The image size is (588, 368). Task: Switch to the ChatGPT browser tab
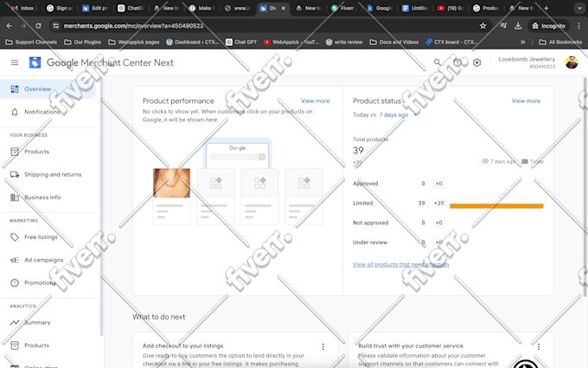131,8
